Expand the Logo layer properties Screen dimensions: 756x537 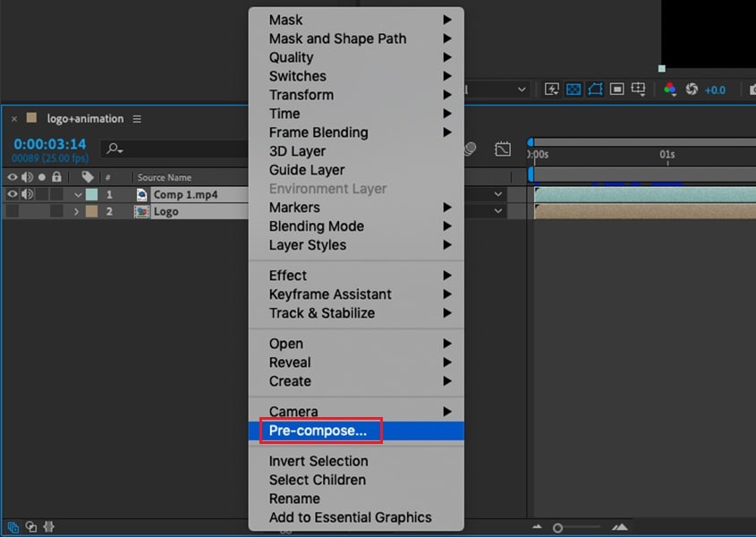click(x=76, y=210)
